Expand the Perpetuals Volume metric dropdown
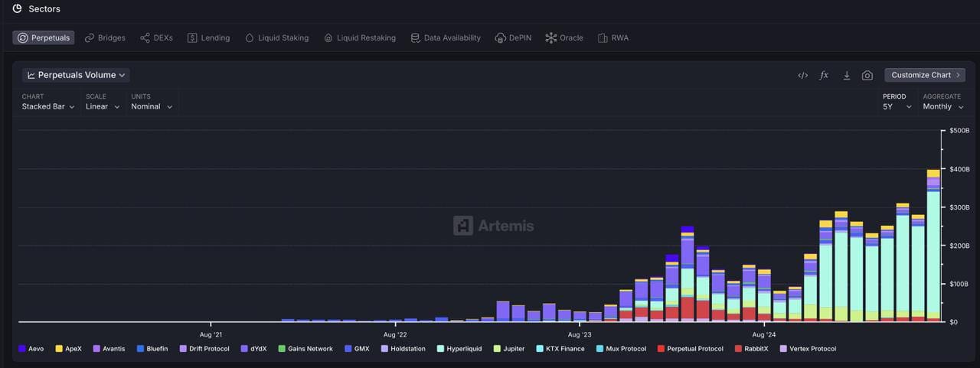Image resolution: width=980 pixels, height=368 pixels. coord(76,75)
